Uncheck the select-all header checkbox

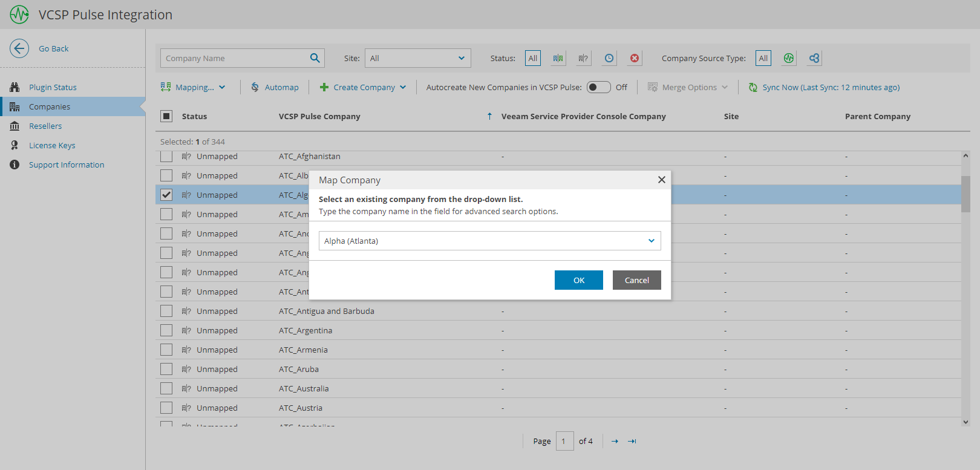[x=166, y=116]
